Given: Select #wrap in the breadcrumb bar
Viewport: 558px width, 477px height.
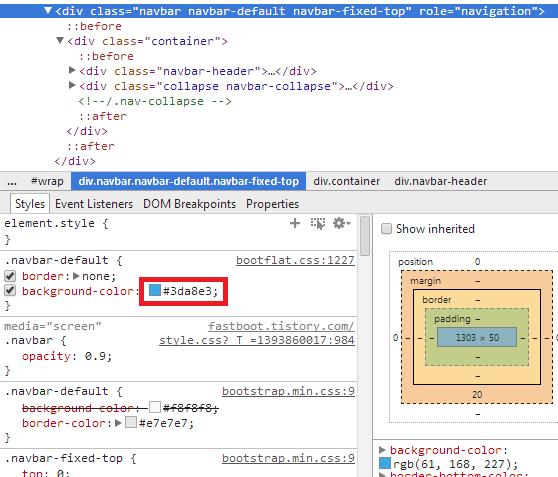Looking at the screenshot, I should coord(47,182).
